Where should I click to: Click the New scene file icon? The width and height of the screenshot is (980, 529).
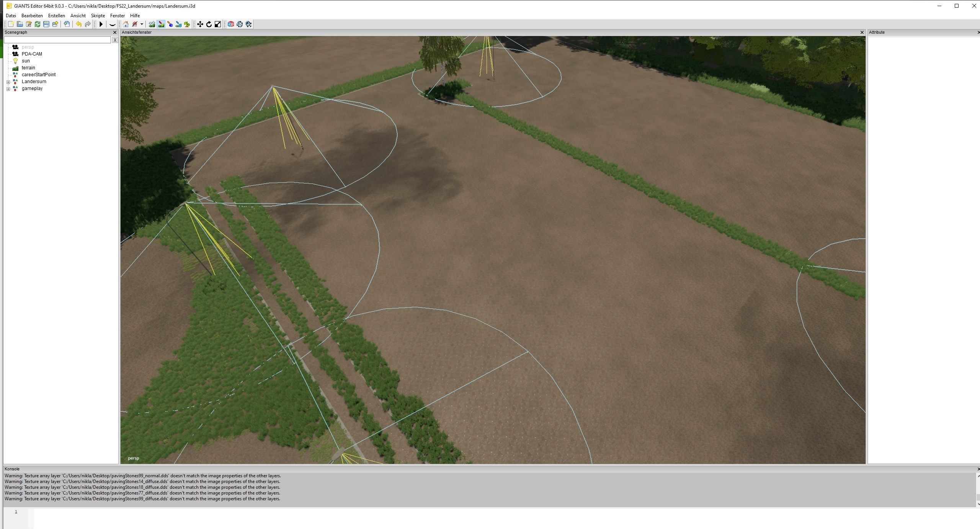pos(11,24)
